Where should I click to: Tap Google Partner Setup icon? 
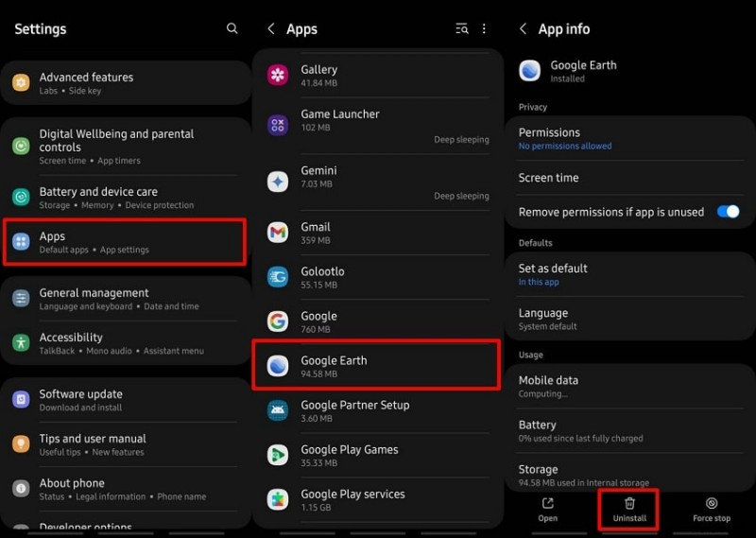click(278, 410)
